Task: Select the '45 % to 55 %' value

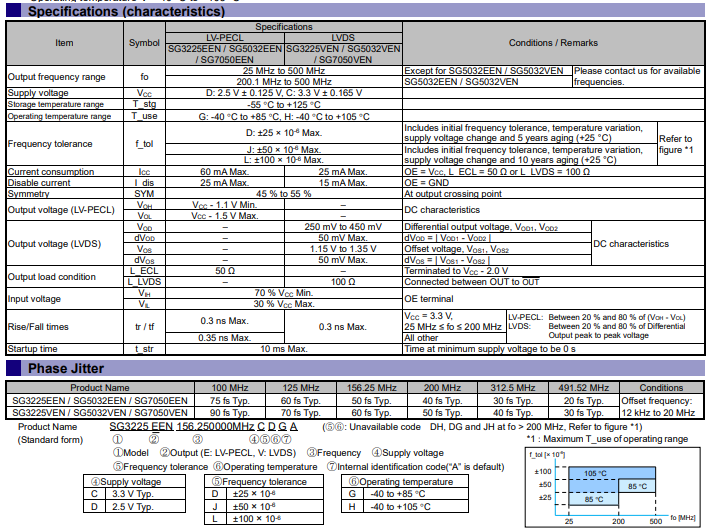Action: [x=284, y=193]
